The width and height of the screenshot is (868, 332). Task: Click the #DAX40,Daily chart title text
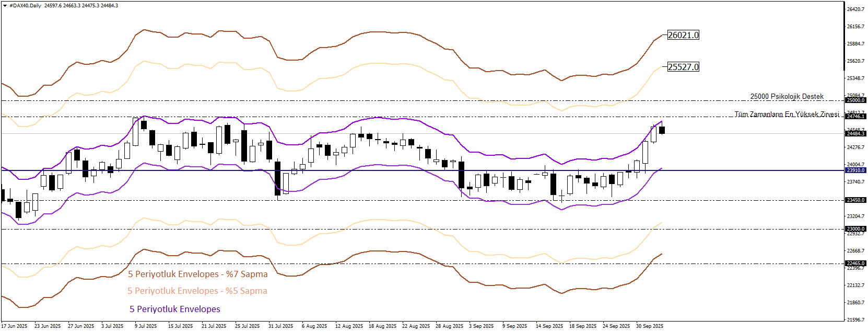point(25,6)
